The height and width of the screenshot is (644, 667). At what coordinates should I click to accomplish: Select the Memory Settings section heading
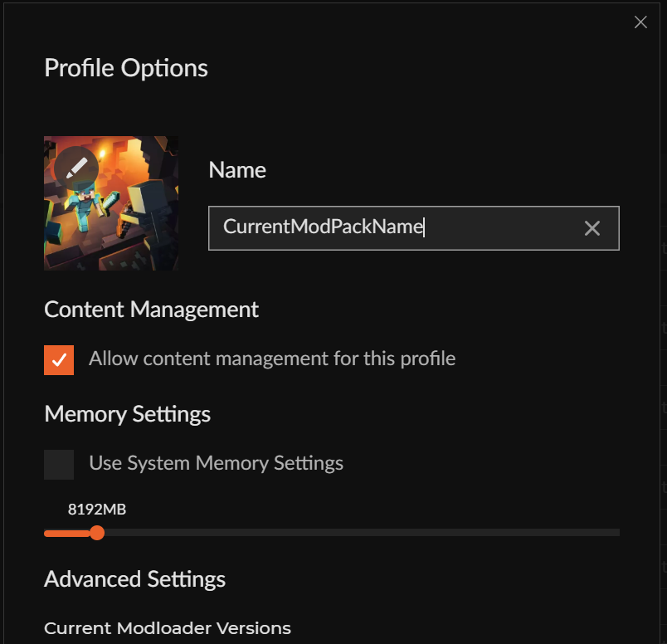tap(128, 414)
